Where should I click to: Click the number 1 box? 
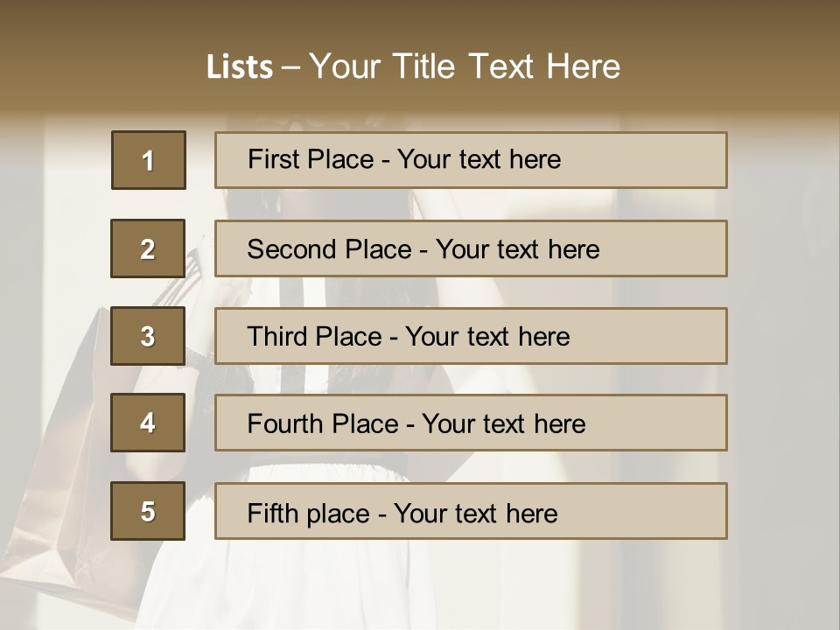coord(149,160)
